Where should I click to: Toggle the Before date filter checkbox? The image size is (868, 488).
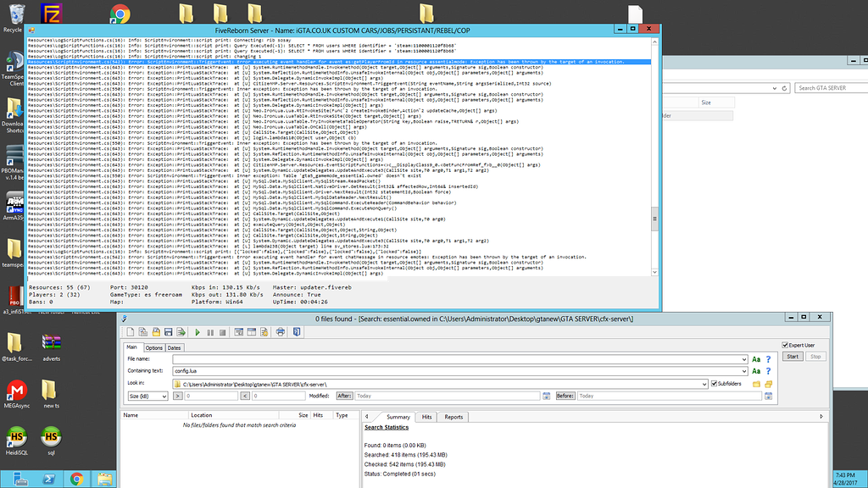pos(565,396)
